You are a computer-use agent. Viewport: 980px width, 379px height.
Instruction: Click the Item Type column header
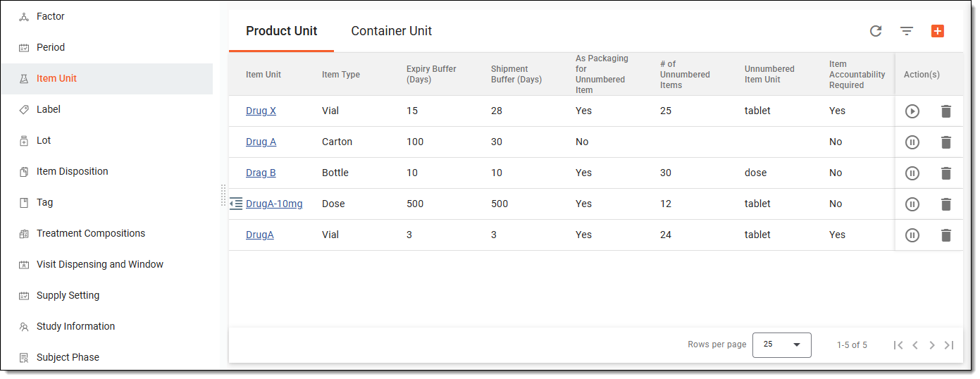coord(341,75)
